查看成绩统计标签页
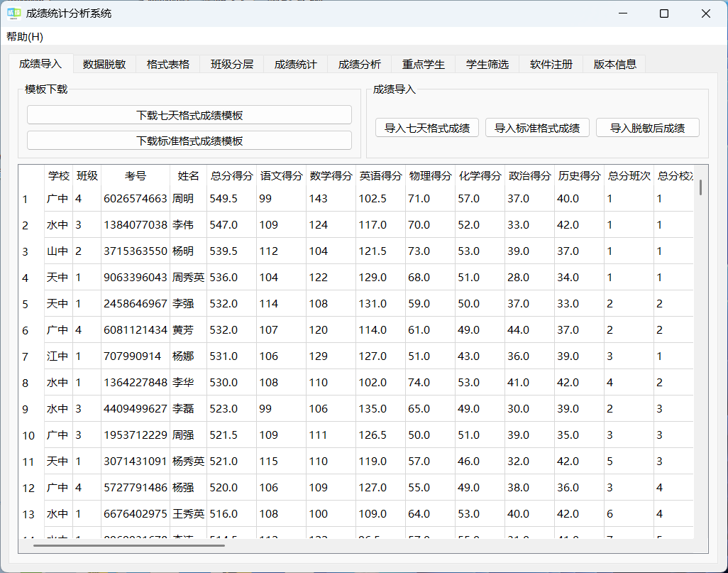 tap(294, 63)
